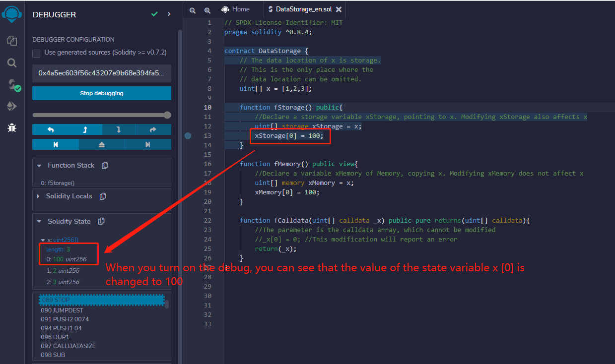Close the DataStorage_en.sol tab
The width and height of the screenshot is (615, 364).
[339, 9]
